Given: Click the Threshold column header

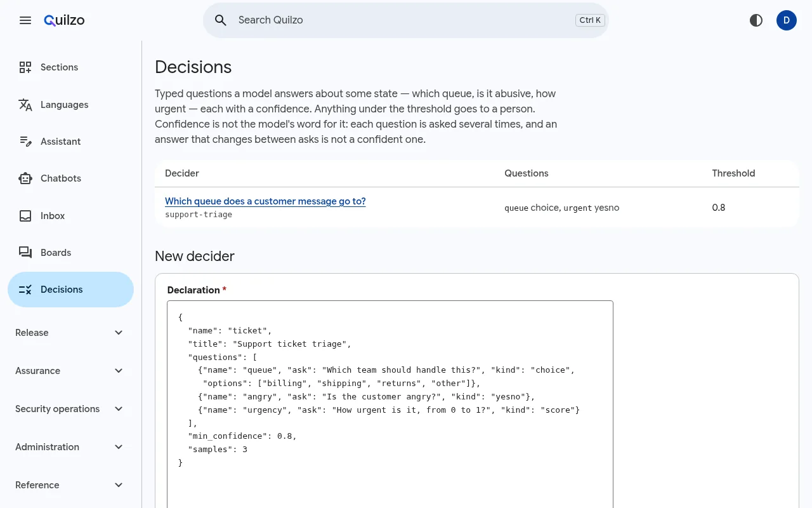Looking at the screenshot, I should pos(733,173).
